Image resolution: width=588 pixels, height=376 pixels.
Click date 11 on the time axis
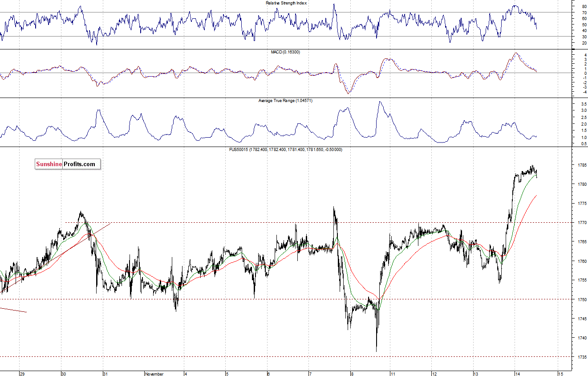(393, 374)
